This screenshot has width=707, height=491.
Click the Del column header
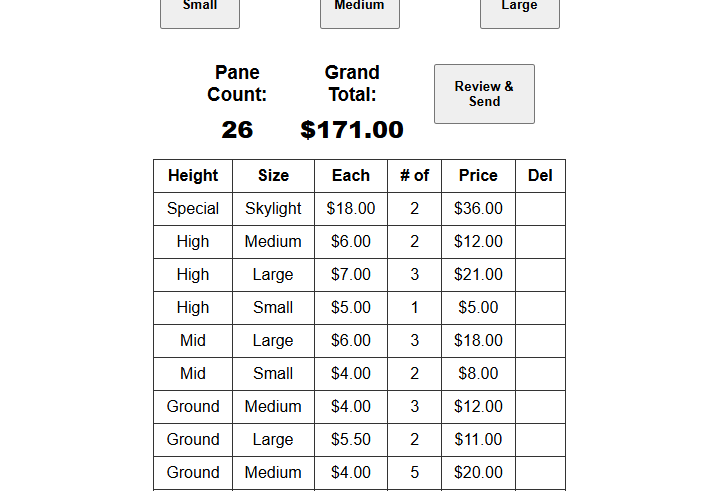pyautogui.click(x=540, y=176)
